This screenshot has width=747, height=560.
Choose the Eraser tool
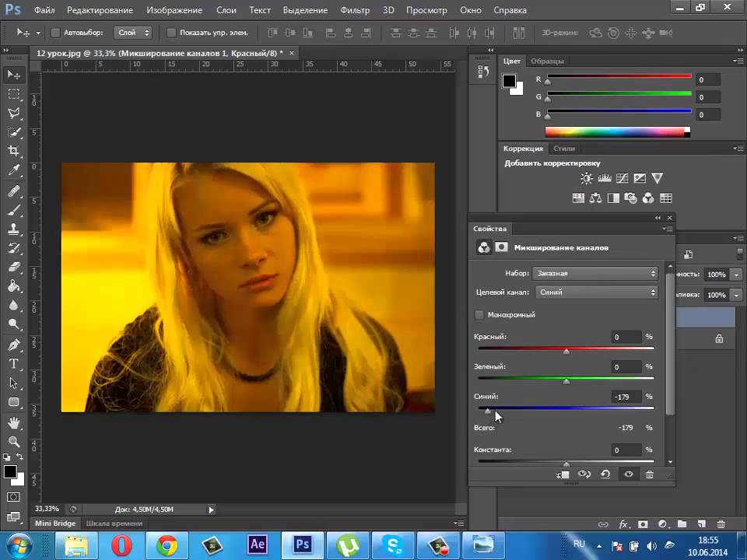[x=14, y=267]
